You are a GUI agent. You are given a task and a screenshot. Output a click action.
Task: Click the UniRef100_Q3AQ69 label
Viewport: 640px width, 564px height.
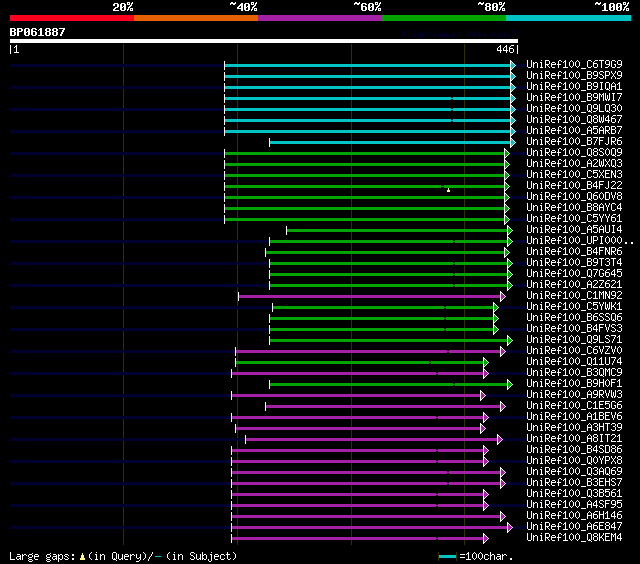(574, 472)
